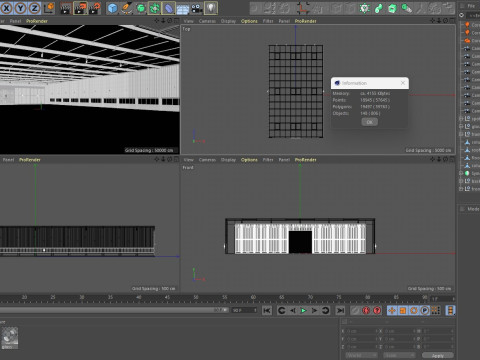Play the animation forwards
Screen dimensions: 480x360
(303, 310)
